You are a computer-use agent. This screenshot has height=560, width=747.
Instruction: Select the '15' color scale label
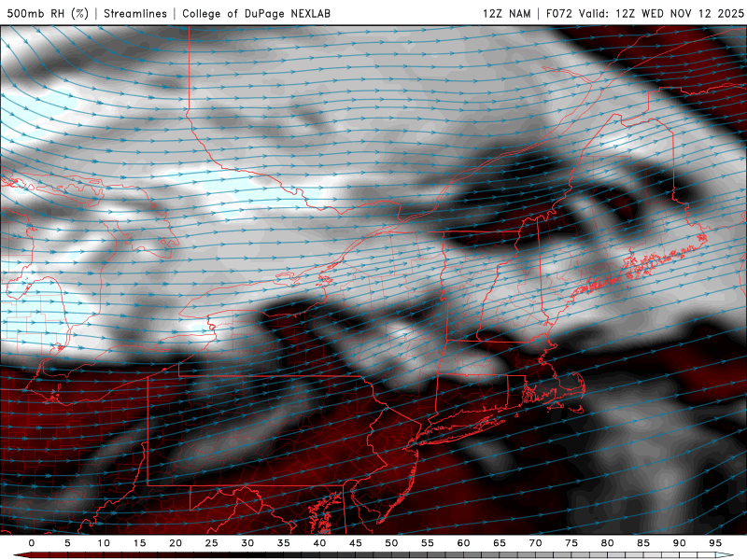(139, 543)
